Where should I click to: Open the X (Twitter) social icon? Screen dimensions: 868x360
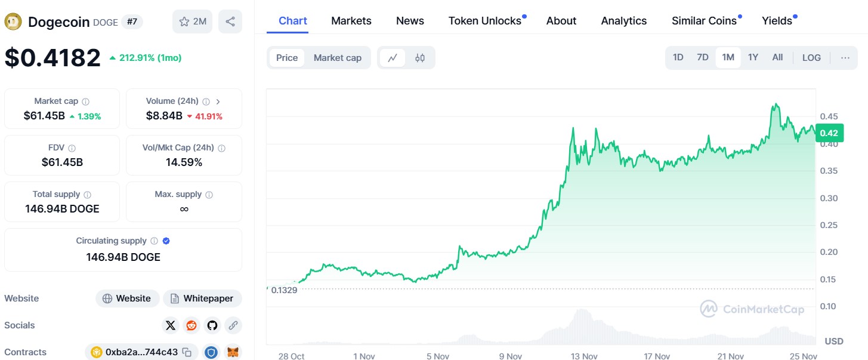point(171,325)
